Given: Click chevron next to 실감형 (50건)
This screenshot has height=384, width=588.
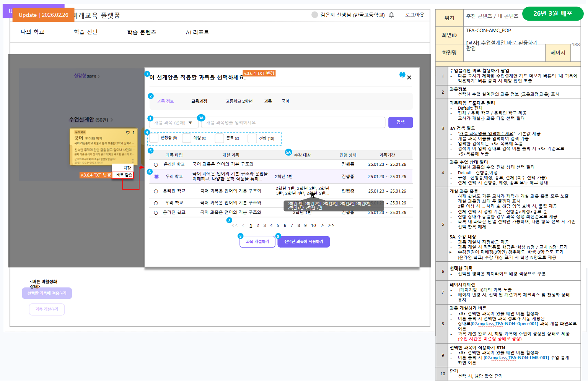Looking at the screenshot, I should [x=99, y=76].
